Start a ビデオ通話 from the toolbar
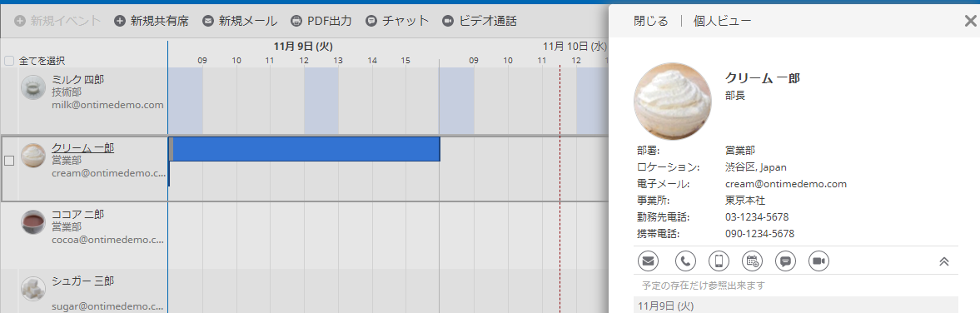The image size is (980, 313). click(480, 21)
